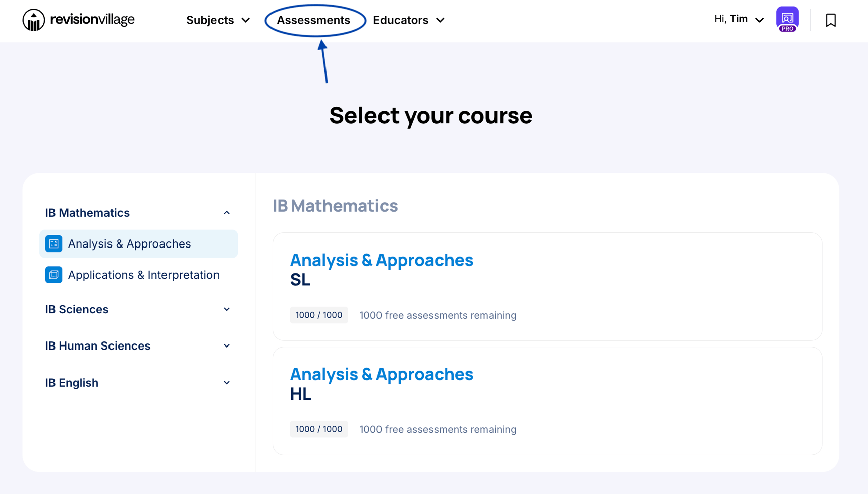Click the Analysis & Approaches sidebar icon
Image resolution: width=868 pixels, height=494 pixels.
[x=54, y=244]
